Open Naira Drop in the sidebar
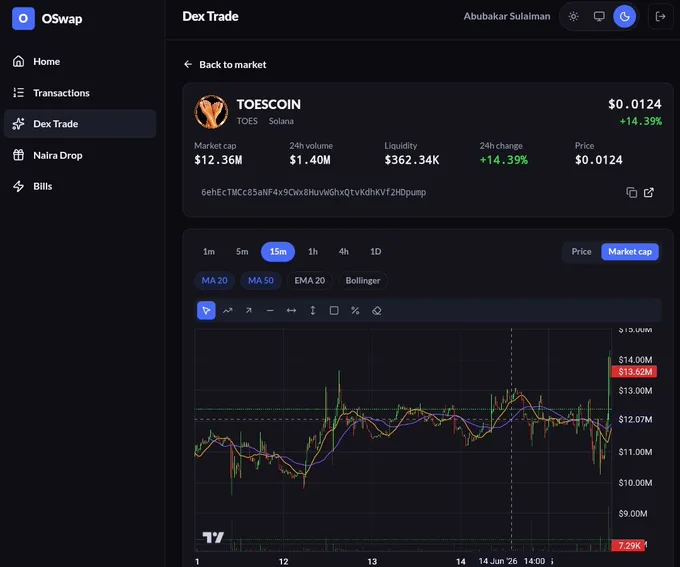The width and height of the screenshot is (680, 567). coord(80,155)
